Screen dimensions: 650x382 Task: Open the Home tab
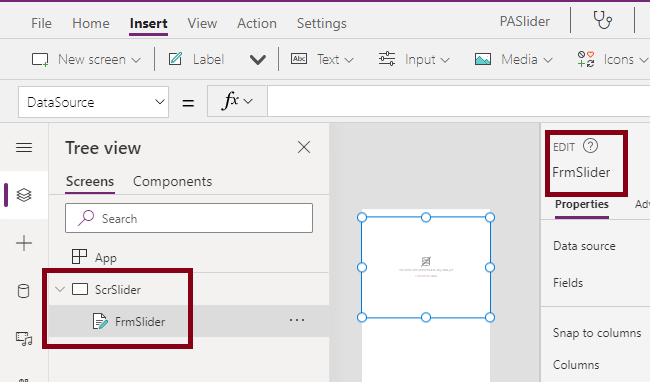(x=91, y=23)
